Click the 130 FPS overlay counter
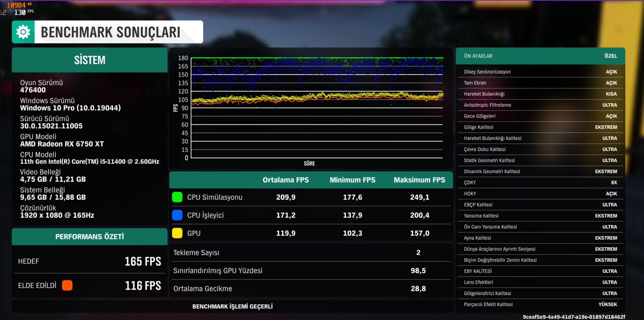The height and width of the screenshot is (320, 644). 24,12
